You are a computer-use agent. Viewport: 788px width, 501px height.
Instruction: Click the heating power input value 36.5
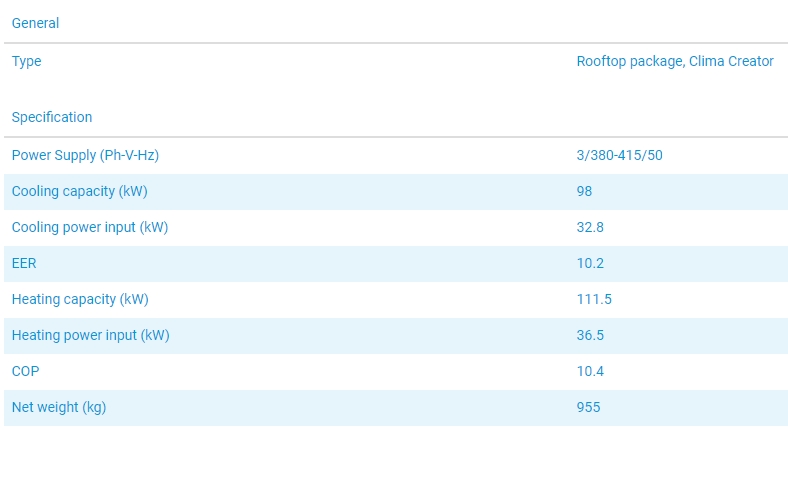tap(590, 335)
